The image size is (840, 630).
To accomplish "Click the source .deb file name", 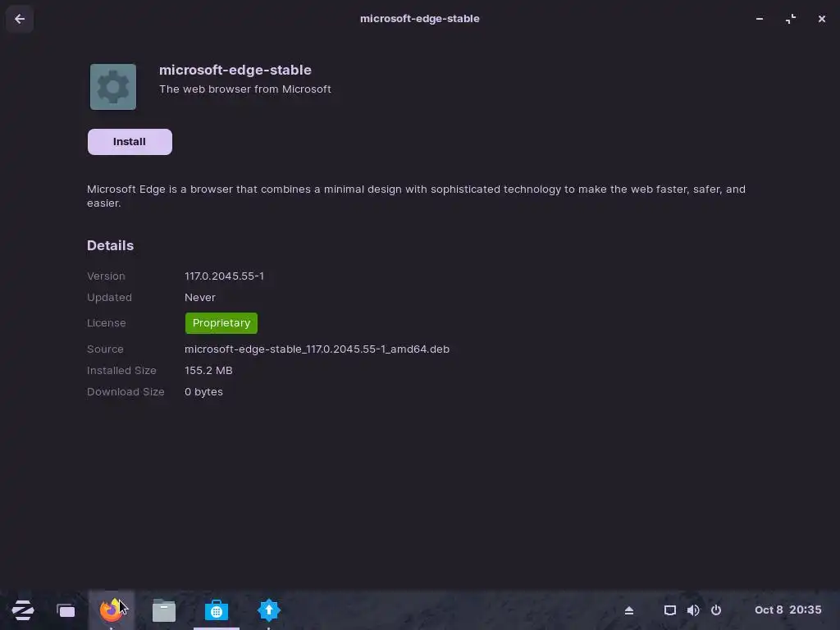I will pyautogui.click(x=317, y=349).
